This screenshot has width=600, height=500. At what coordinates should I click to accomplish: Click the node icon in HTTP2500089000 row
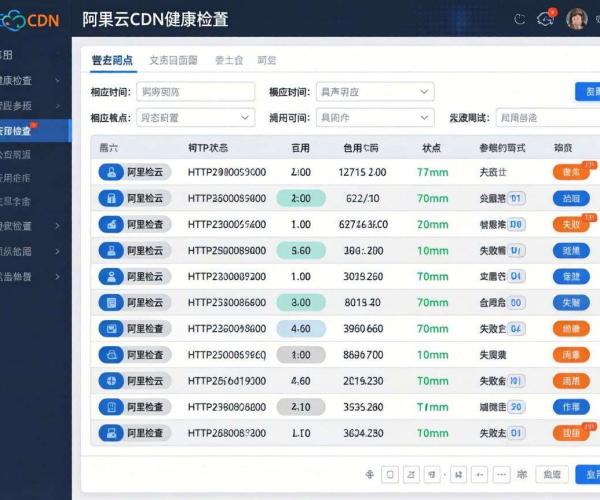111,251
